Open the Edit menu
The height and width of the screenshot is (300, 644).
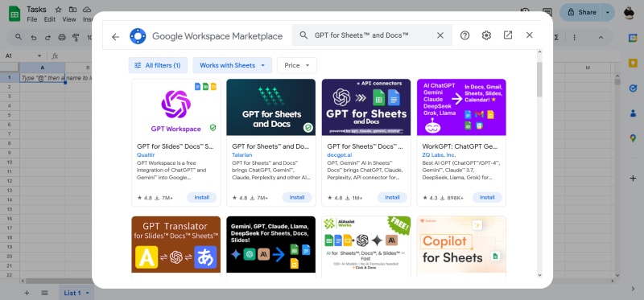pyautogui.click(x=50, y=19)
